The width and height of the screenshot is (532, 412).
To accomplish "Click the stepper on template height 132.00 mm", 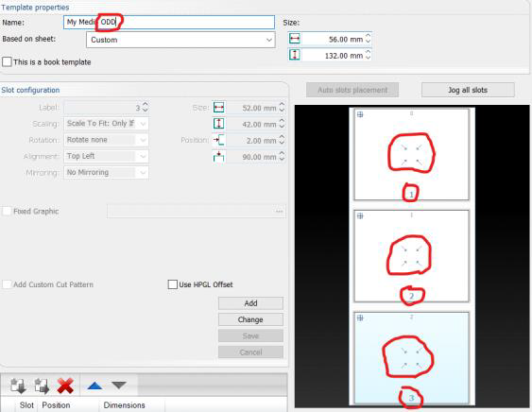I will [369, 56].
